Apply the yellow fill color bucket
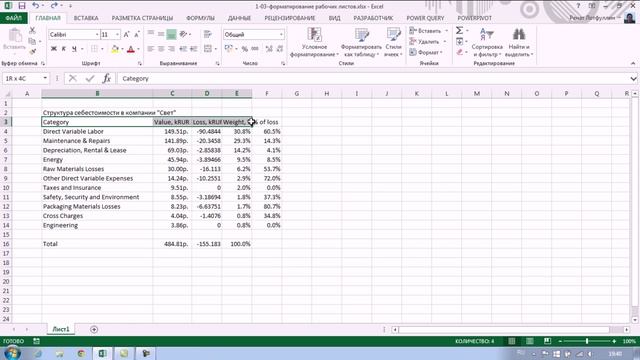 click(115, 49)
